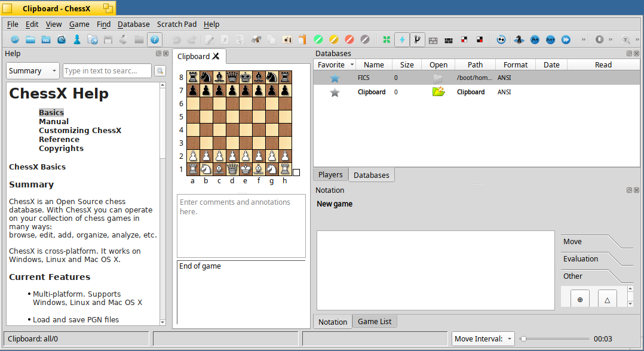The height and width of the screenshot is (351, 644).
Task: Switch to the Game List tab
Action: coord(375,321)
